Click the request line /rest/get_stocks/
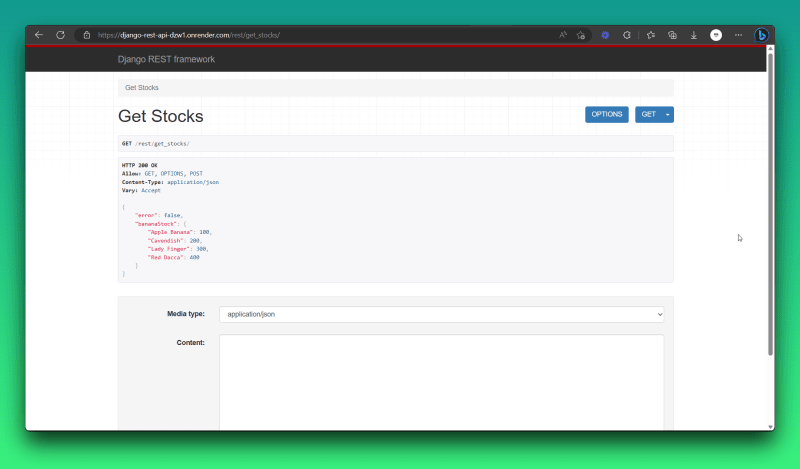 point(162,144)
